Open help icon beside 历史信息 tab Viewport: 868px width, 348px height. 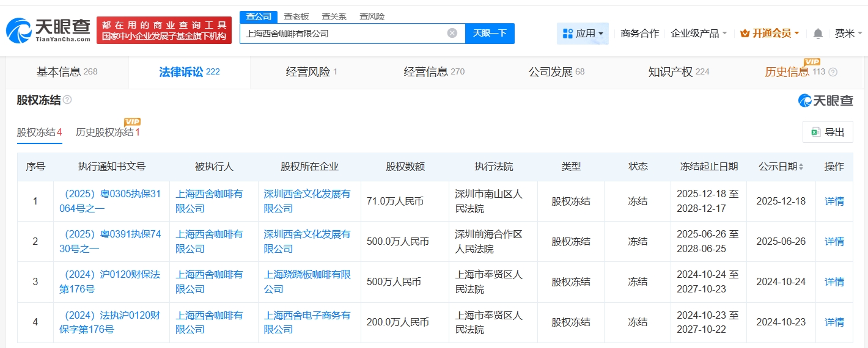click(x=833, y=72)
